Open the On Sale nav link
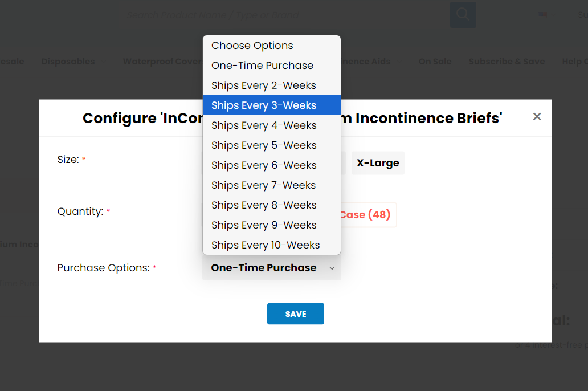 click(x=435, y=62)
